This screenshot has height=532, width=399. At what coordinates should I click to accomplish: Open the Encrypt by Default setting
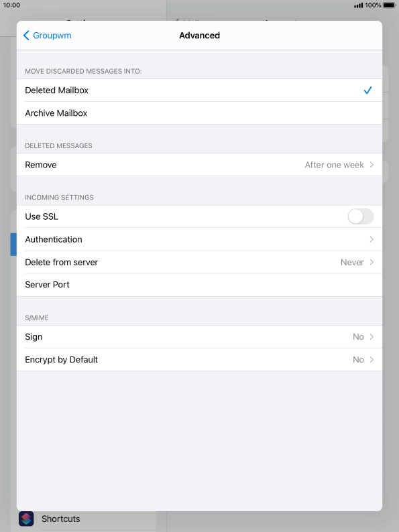click(x=199, y=360)
